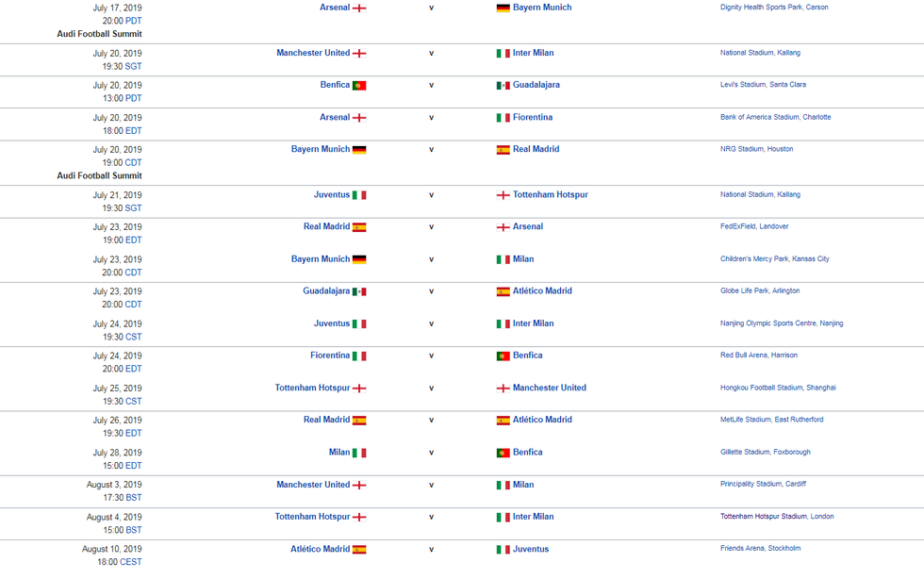Viewport: 924px width, 579px height.
Task: Open Dignity Health Sports Park venue link
Action: (760, 8)
